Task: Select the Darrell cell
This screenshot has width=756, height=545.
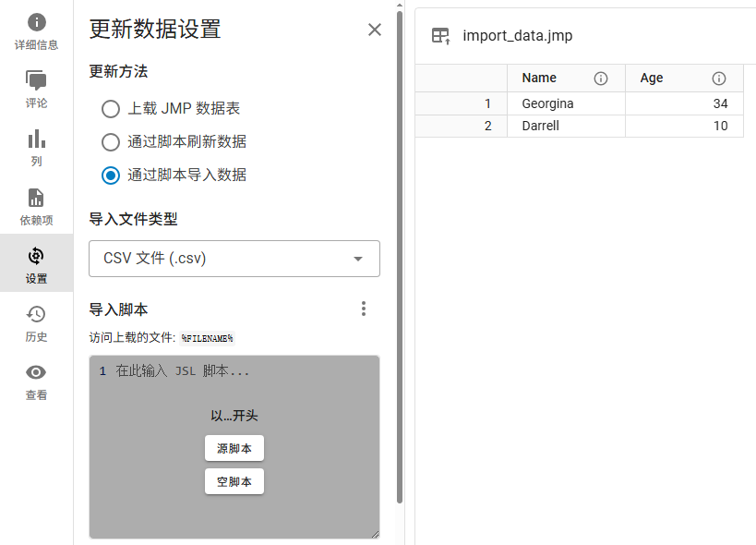Action: 566,126
